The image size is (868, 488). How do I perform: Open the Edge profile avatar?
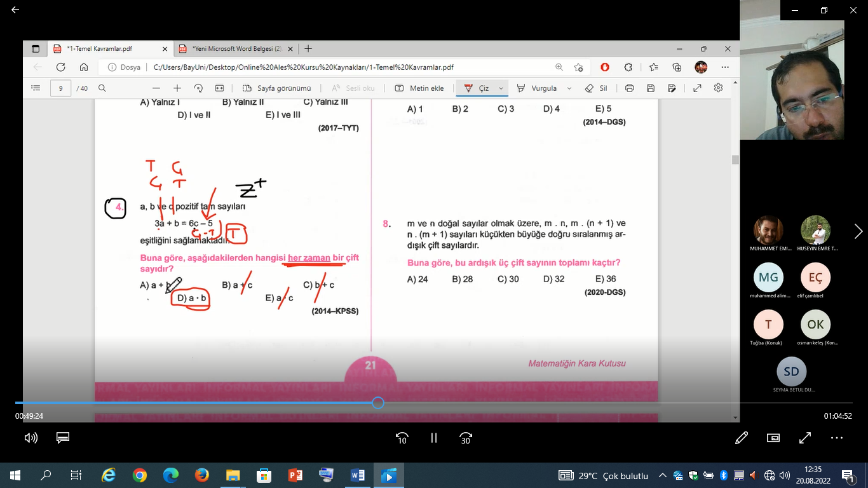coord(701,67)
